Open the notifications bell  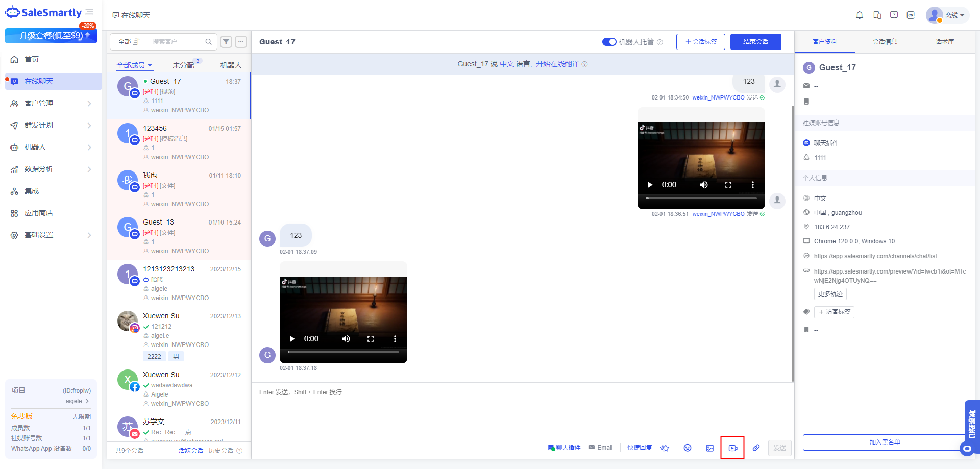860,15
